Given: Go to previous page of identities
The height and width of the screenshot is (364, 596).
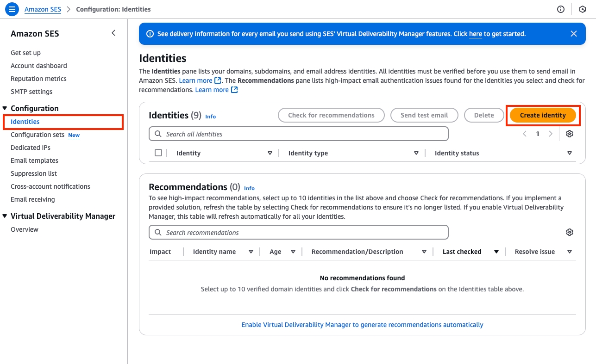Looking at the screenshot, I should click(x=525, y=134).
